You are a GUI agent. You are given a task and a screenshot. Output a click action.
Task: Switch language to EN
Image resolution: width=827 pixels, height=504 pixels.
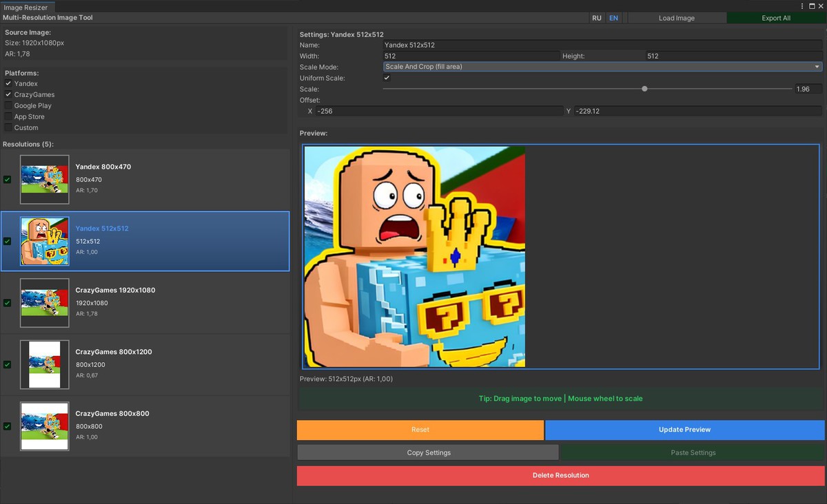click(x=613, y=18)
